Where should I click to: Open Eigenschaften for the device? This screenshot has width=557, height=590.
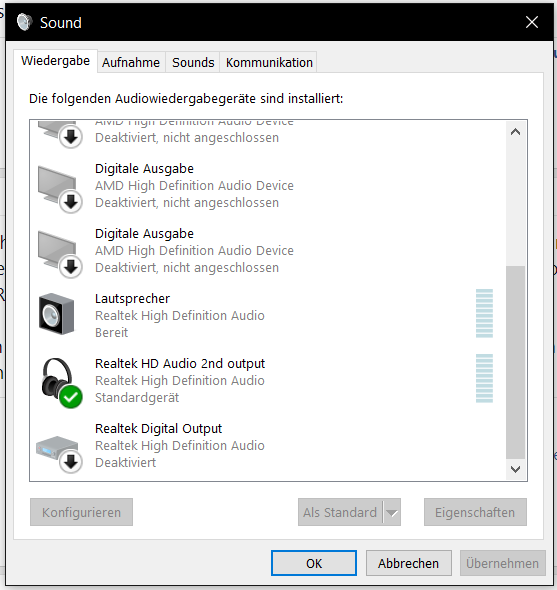(x=475, y=512)
